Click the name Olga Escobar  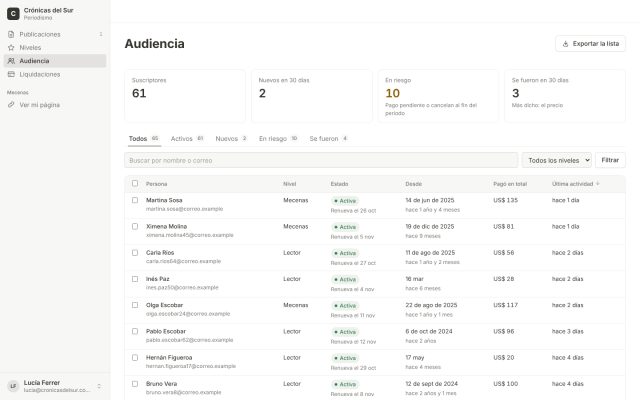point(164,305)
